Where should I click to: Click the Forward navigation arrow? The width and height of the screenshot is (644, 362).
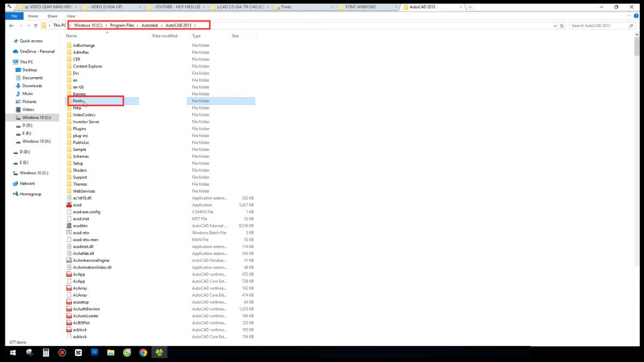click(20, 25)
